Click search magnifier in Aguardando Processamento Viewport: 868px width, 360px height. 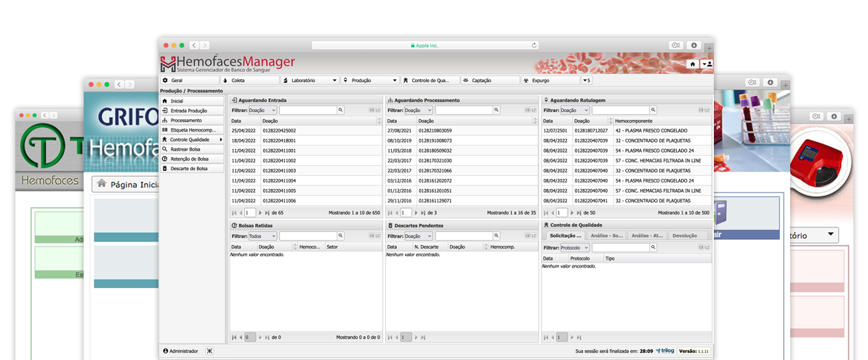tap(497, 111)
